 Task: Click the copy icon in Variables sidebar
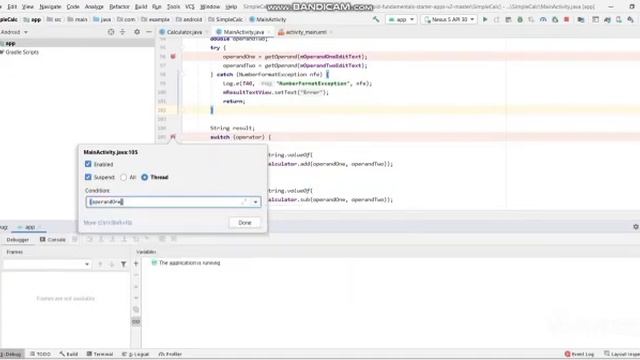point(136,309)
